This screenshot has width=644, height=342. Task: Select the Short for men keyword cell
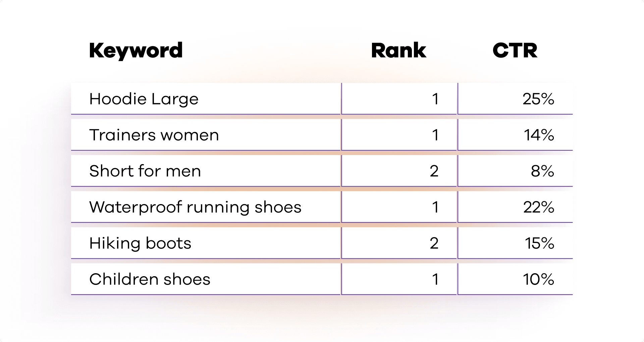click(x=206, y=171)
